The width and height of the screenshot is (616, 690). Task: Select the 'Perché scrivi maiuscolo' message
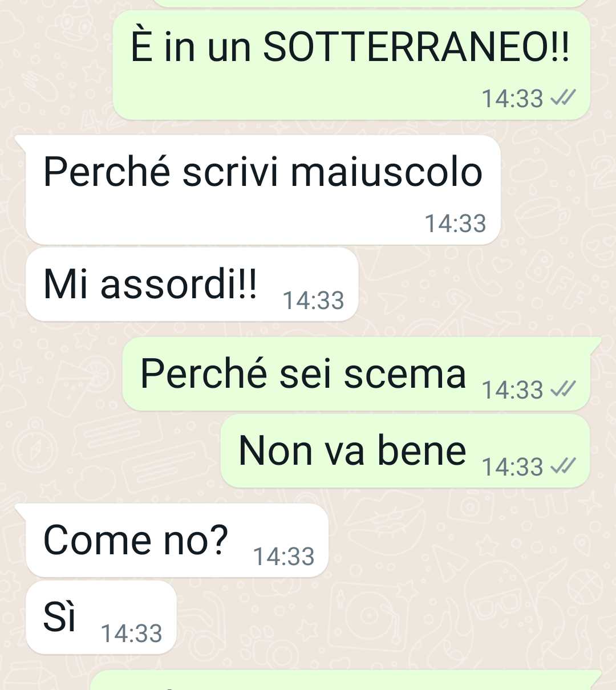(x=263, y=190)
